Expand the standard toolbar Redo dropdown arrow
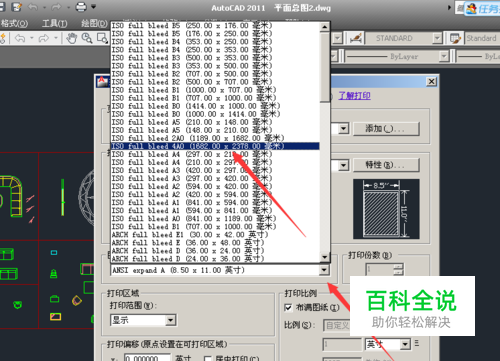The width and height of the screenshot is (500, 361). tap(56, 38)
